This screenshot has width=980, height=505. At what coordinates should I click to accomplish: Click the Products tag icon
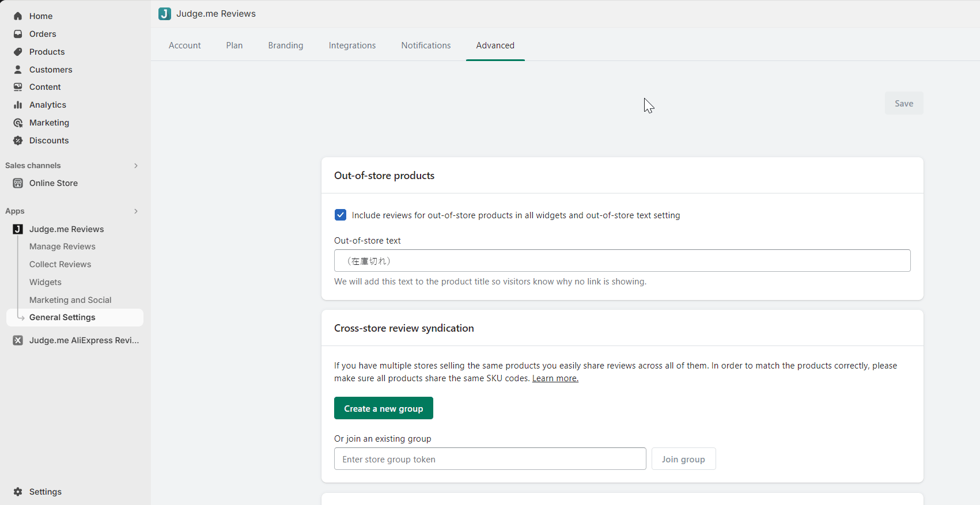(18, 52)
